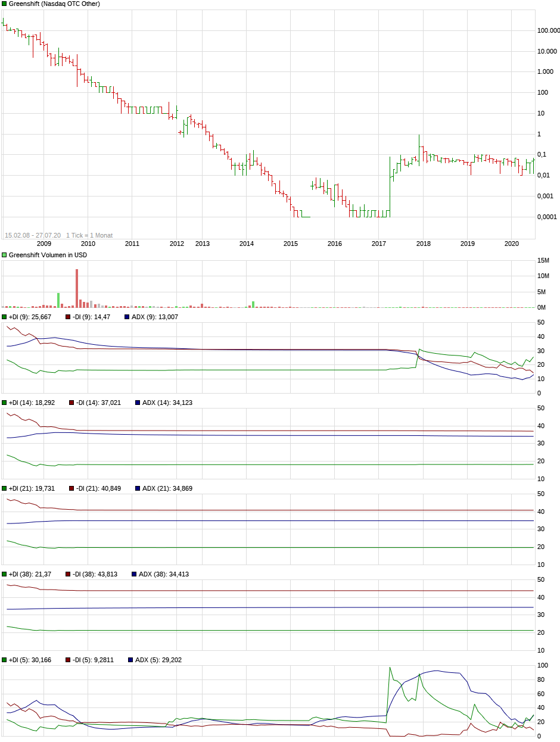Click the 2011 year label on the time axis
Screen dimensions: 560x742
(x=132, y=244)
